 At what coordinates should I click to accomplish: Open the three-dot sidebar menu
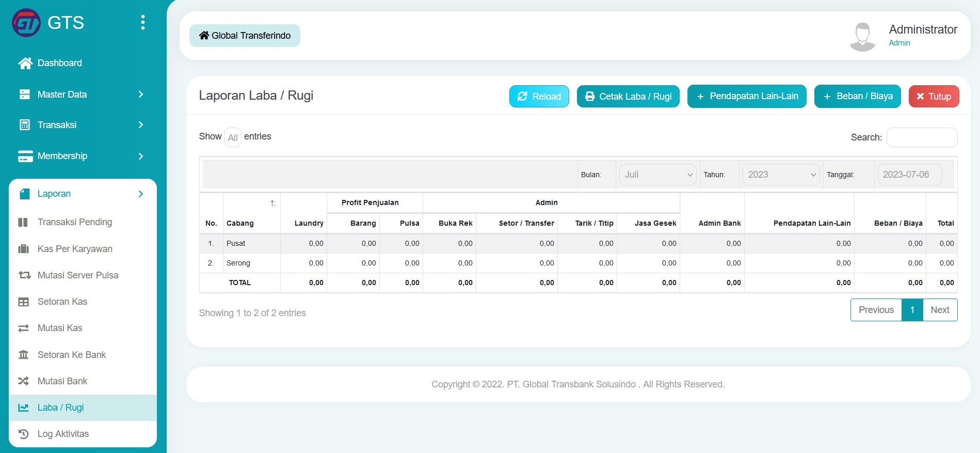pos(143,22)
